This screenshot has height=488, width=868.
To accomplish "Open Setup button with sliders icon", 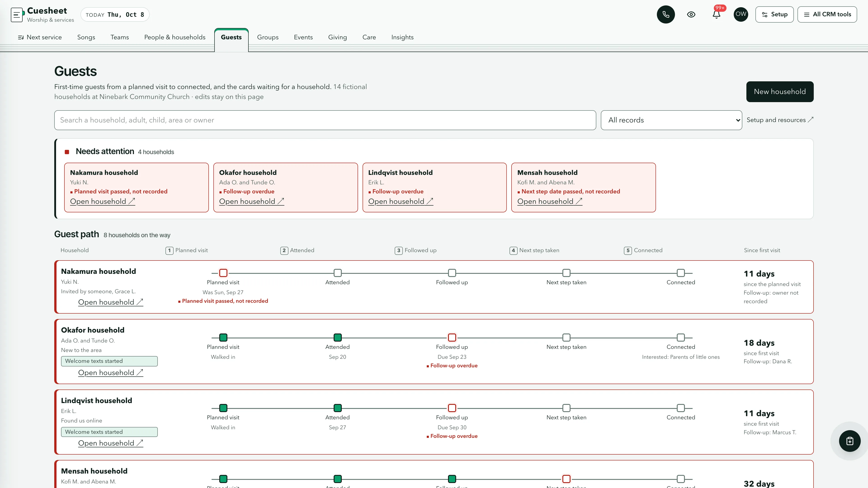I will click(774, 14).
